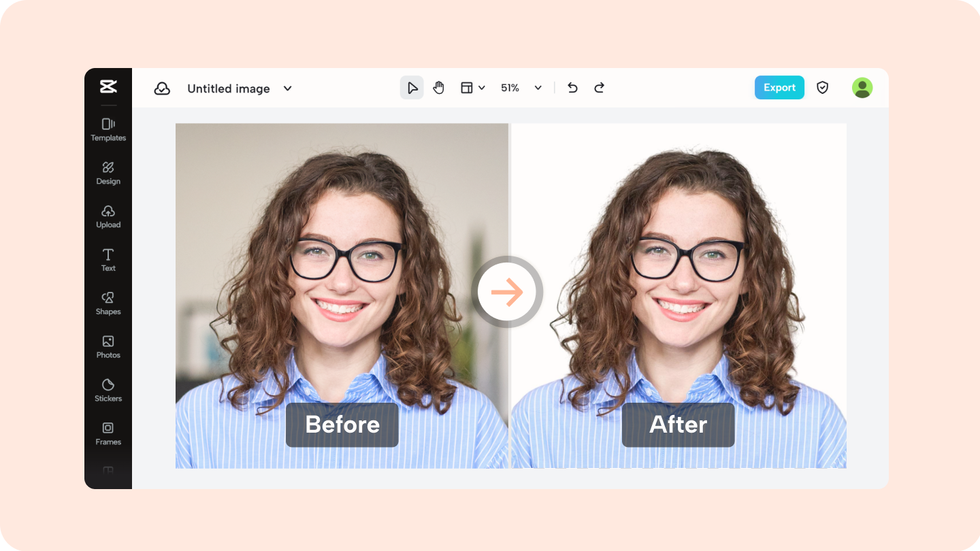Click the privacy shield icon near Export
This screenshot has width=980, height=551.
[x=822, y=87]
